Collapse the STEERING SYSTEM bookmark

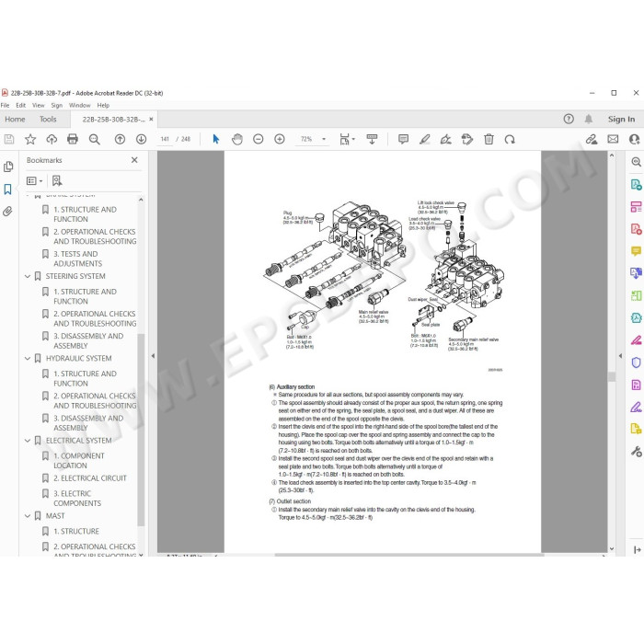(x=28, y=276)
